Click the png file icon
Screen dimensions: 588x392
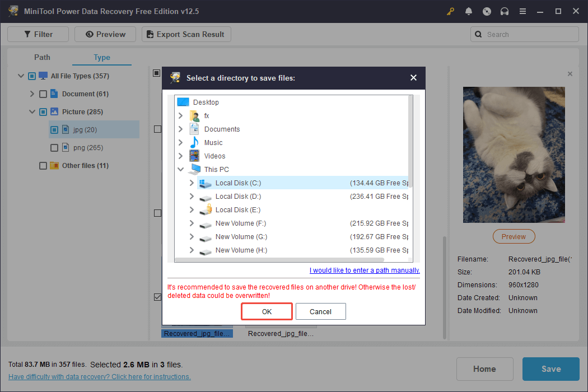[66, 147]
